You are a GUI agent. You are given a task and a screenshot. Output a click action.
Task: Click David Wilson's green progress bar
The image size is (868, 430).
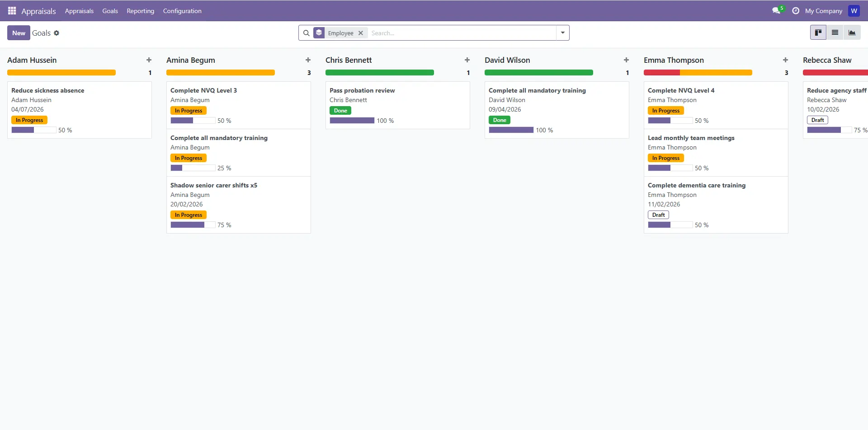click(538, 73)
